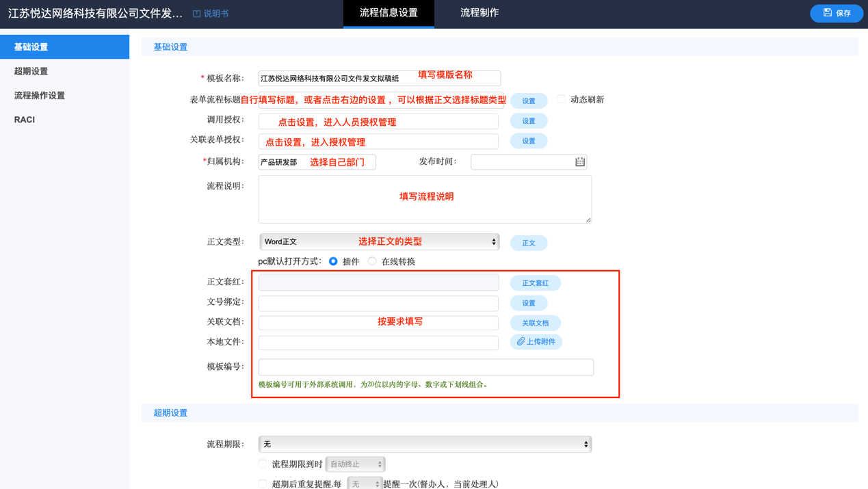Image resolution: width=868 pixels, height=489 pixels.
Task: Click the 关联文档 button
Action: coord(535,322)
